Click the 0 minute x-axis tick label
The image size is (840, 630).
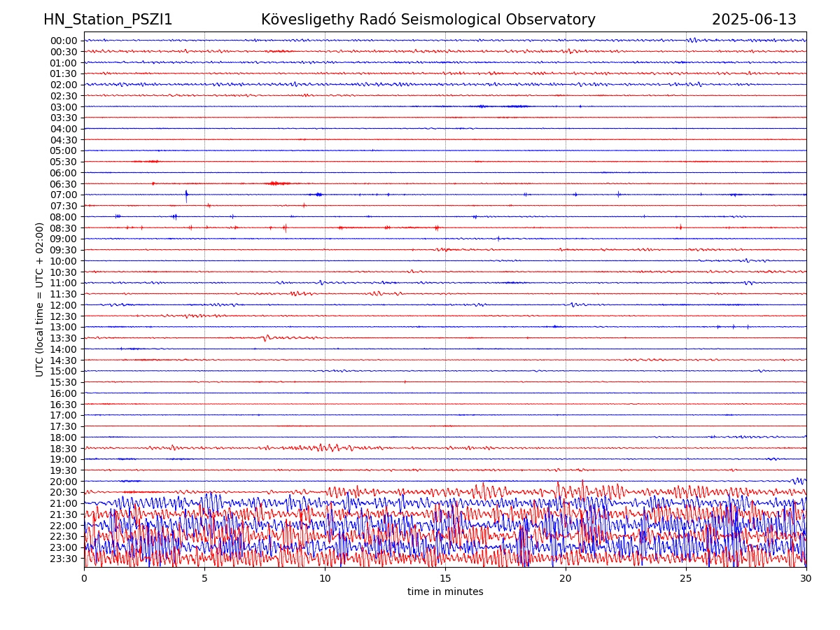point(84,579)
